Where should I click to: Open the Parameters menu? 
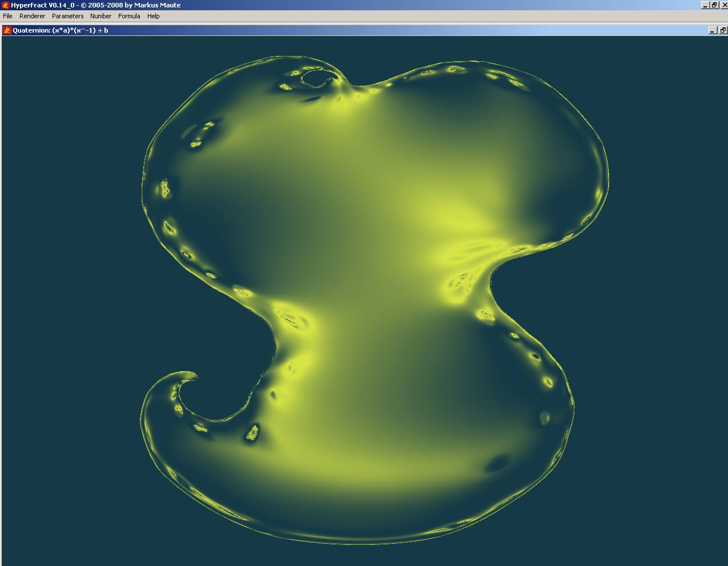(x=67, y=16)
